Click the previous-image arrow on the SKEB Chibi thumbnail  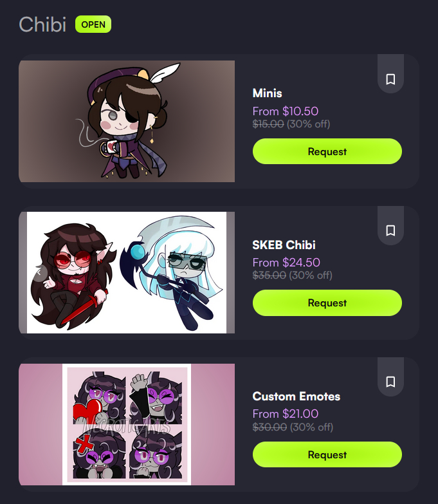tap(39, 272)
